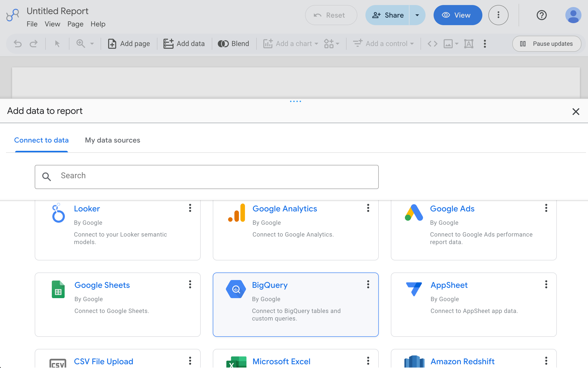The height and width of the screenshot is (368, 588).
Task: Click the Share button
Action: click(387, 15)
